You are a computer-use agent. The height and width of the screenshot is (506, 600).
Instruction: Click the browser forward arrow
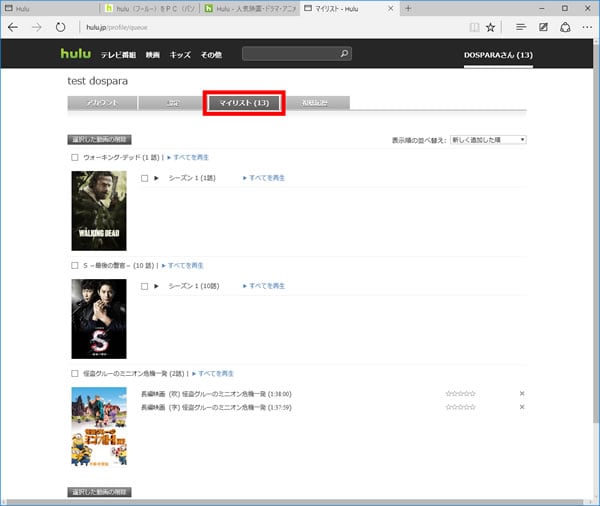(37, 27)
